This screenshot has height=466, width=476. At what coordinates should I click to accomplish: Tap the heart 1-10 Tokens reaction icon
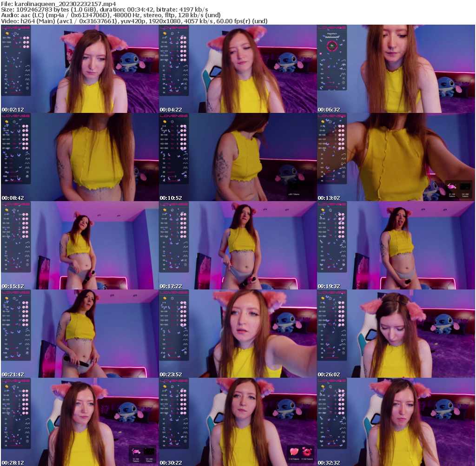(294, 452)
